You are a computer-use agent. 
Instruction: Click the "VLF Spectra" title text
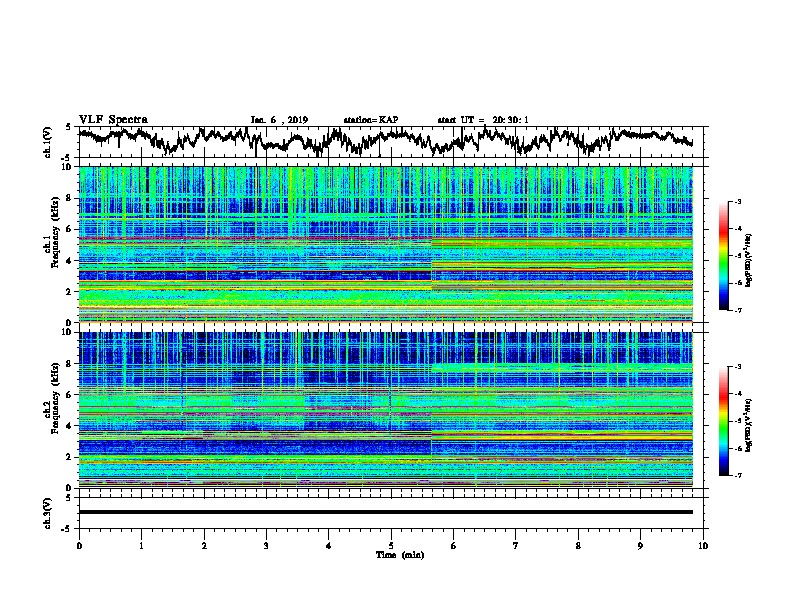click(113, 120)
